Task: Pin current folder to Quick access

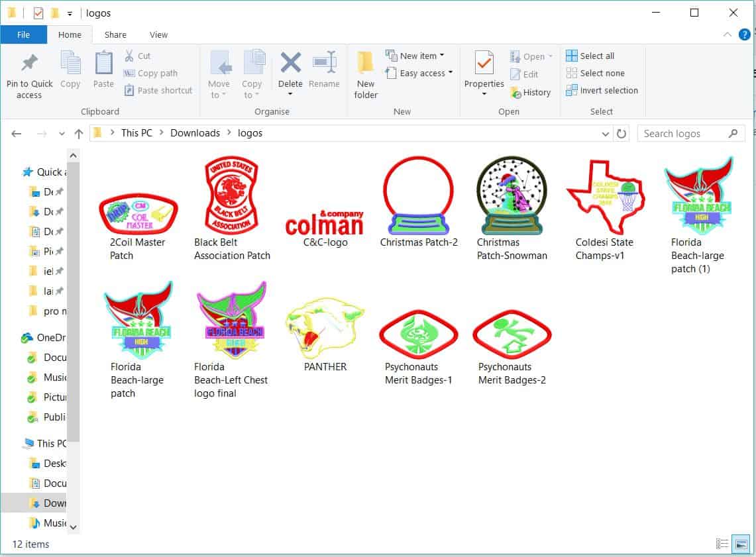Action: 28,73
